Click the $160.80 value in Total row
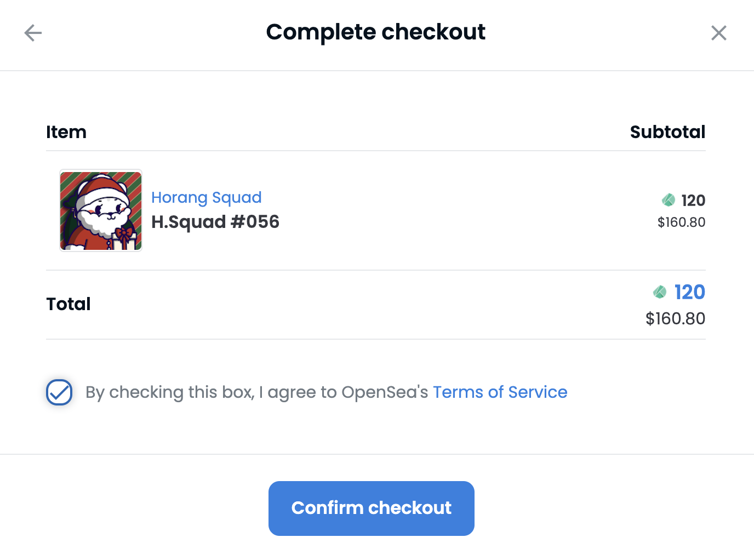 pos(675,319)
